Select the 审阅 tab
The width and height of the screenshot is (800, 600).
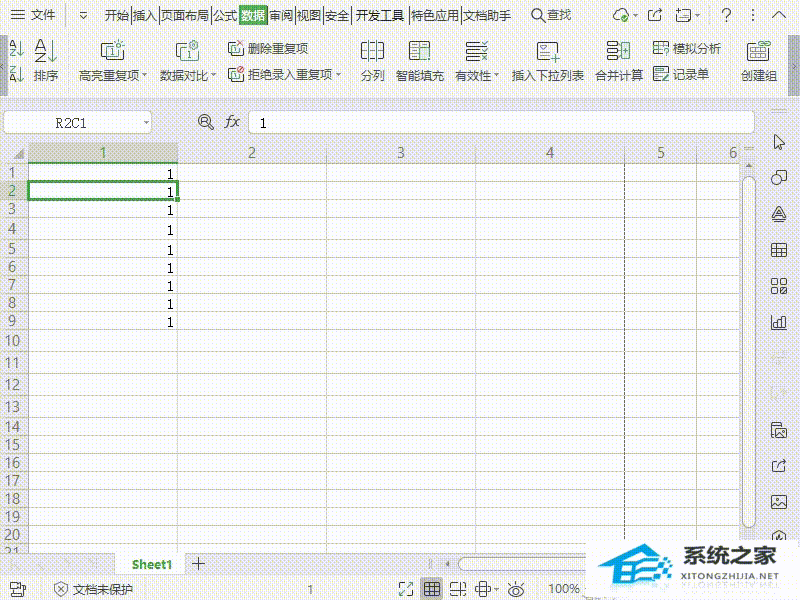coord(281,15)
